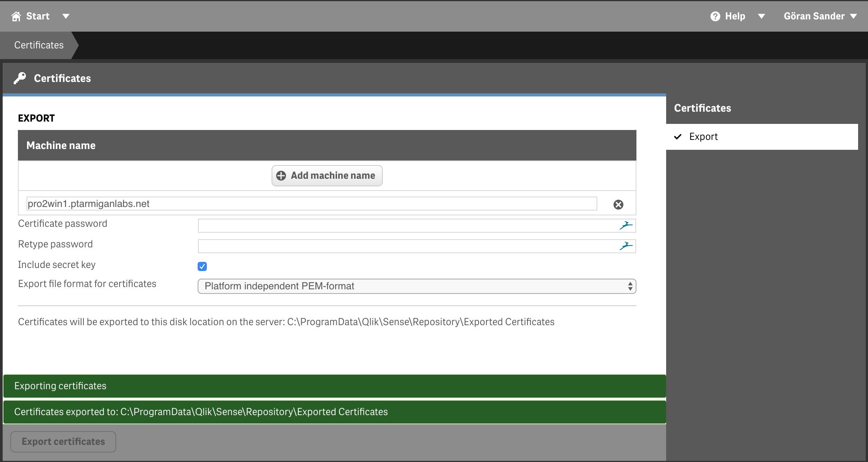
Task: Click the stepper arrows on PEM-format selector
Action: click(x=630, y=286)
